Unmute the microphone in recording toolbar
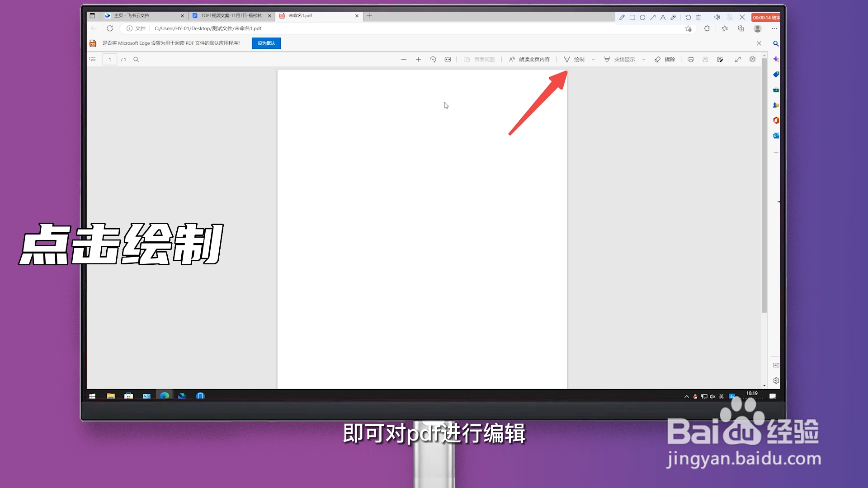Screen dimensions: 868x488 click(x=730, y=17)
